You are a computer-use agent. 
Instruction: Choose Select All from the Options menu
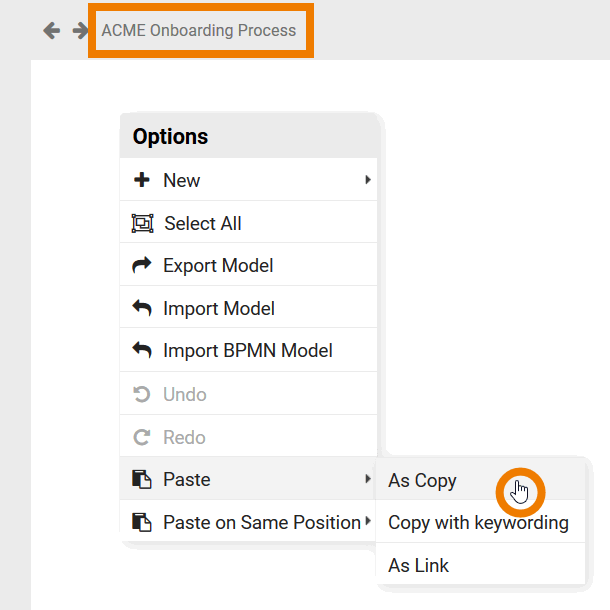click(203, 223)
